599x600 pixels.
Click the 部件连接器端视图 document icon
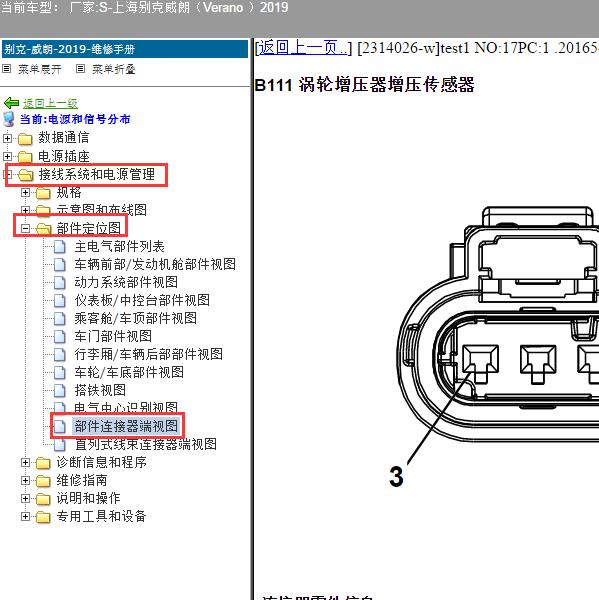coord(59,427)
